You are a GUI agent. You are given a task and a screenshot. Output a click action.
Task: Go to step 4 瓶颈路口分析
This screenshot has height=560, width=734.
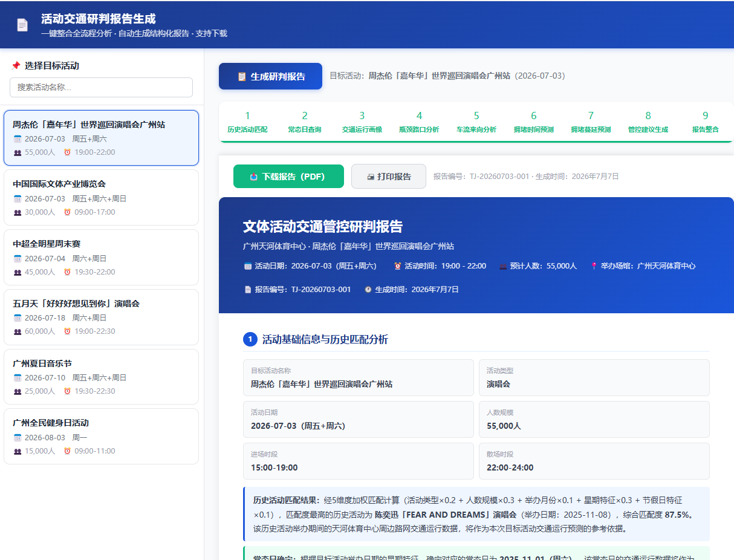419,122
